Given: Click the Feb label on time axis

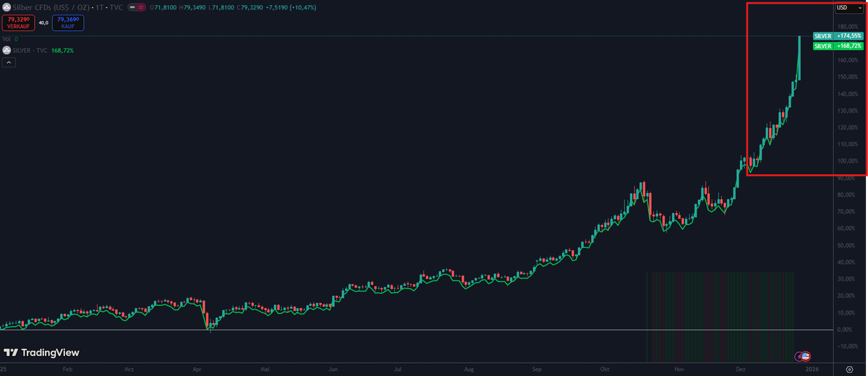Looking at the screenshot, I should point(68,369).
